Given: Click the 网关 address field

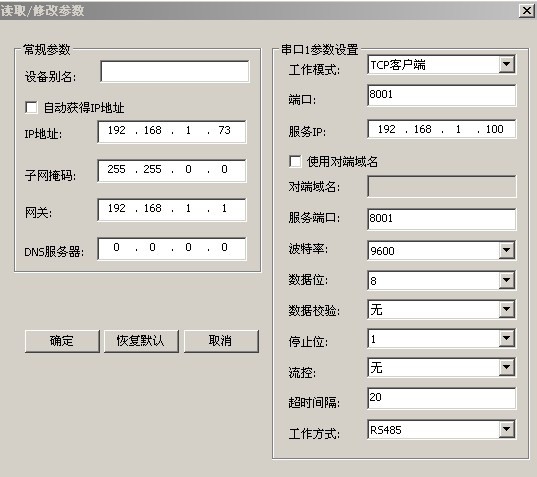Looking at the screenshot, I should pos(172,209).
